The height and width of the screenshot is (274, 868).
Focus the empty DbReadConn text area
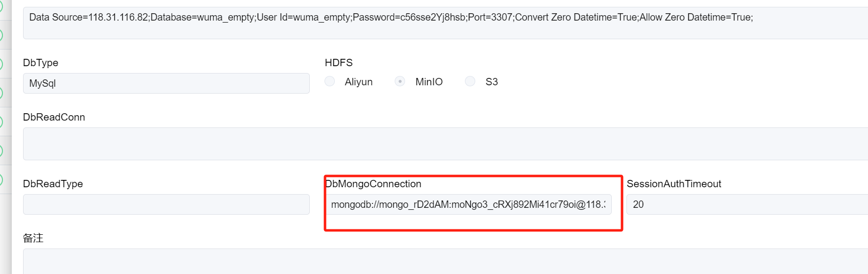pyautogui.click(x=442, y=144)
